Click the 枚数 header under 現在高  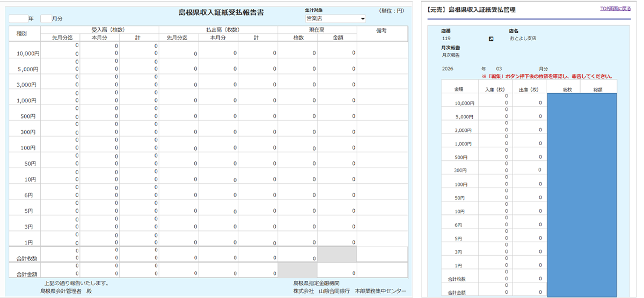(298, 38)
